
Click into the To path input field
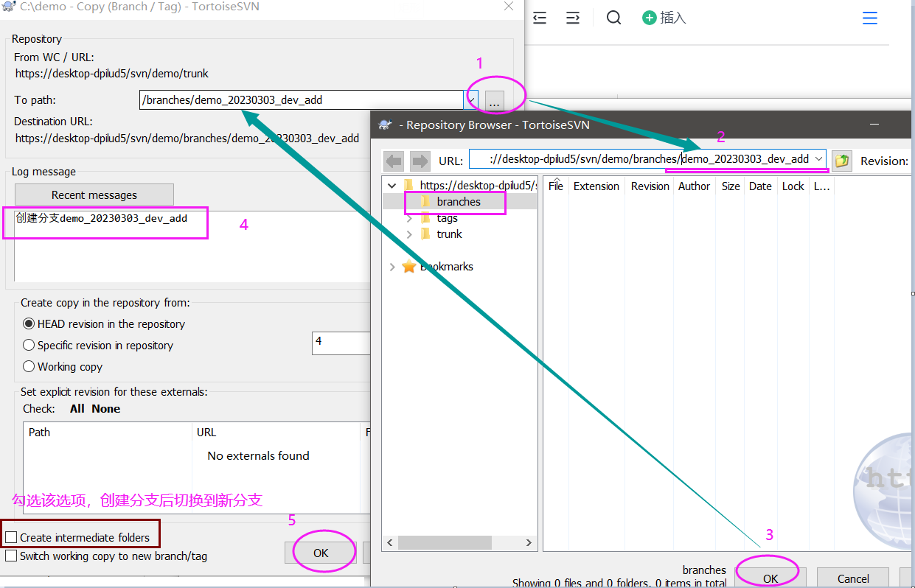pyautogui.click(x=301, y=100)
